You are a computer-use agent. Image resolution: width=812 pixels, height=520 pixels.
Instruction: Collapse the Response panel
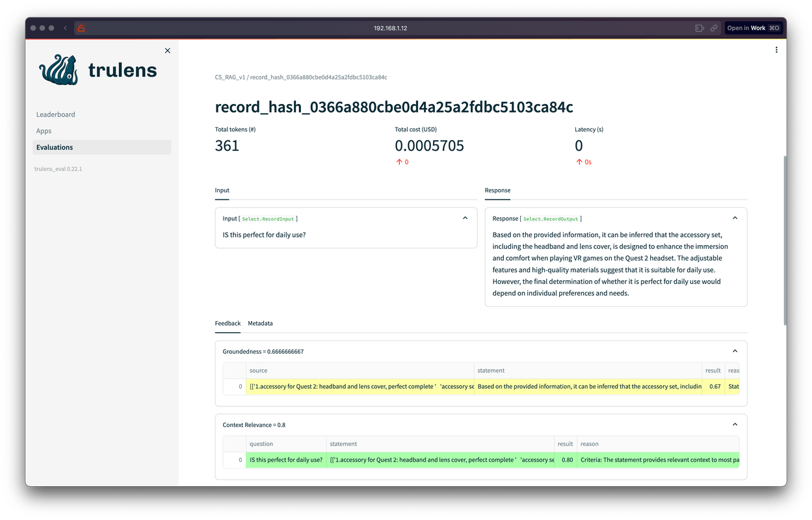pyautogui.click(x=735, y=218)
